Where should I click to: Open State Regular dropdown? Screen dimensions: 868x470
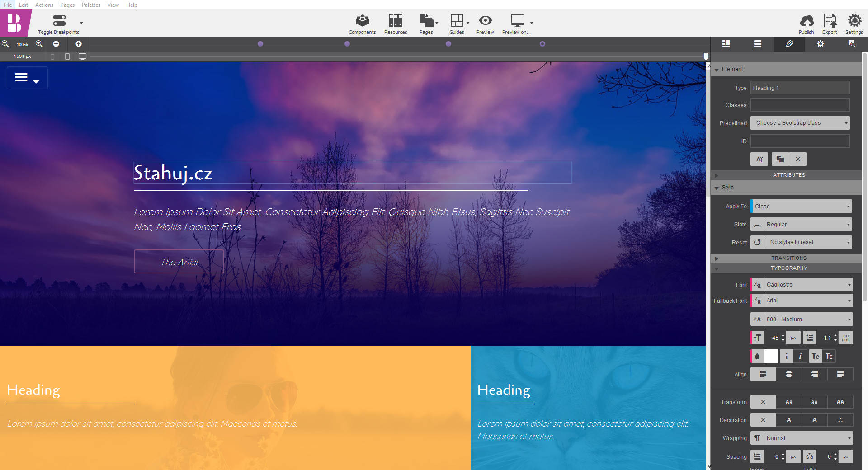tap(808, 224)
